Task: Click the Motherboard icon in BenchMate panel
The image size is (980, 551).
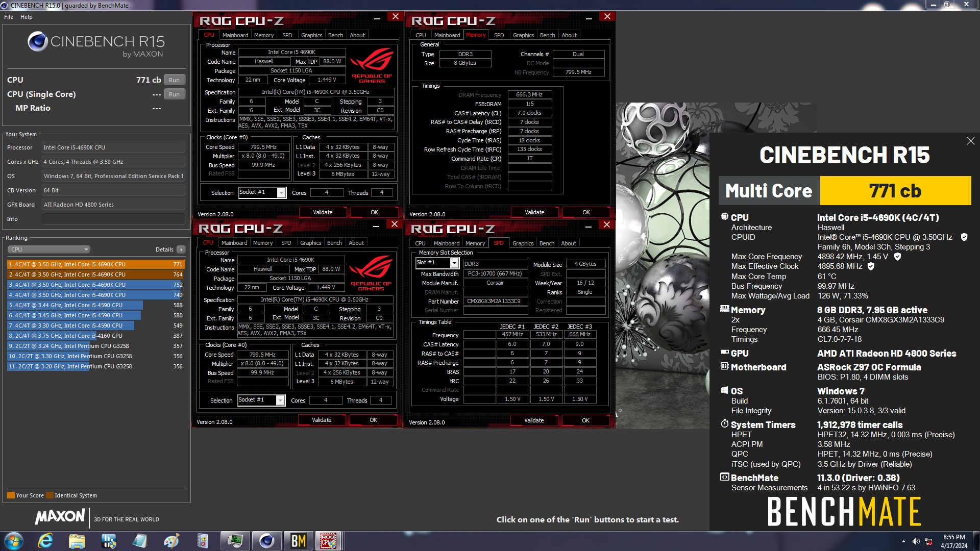Action: [724, 366]
